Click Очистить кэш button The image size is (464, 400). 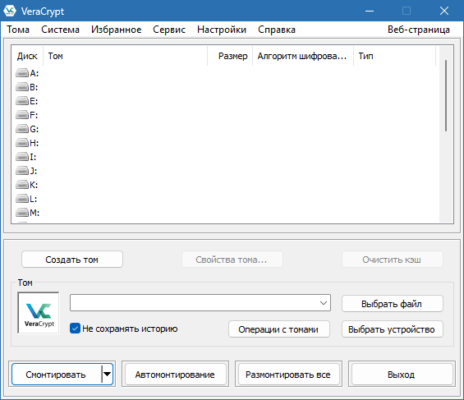pyautogui.click(x=392, y=259)
